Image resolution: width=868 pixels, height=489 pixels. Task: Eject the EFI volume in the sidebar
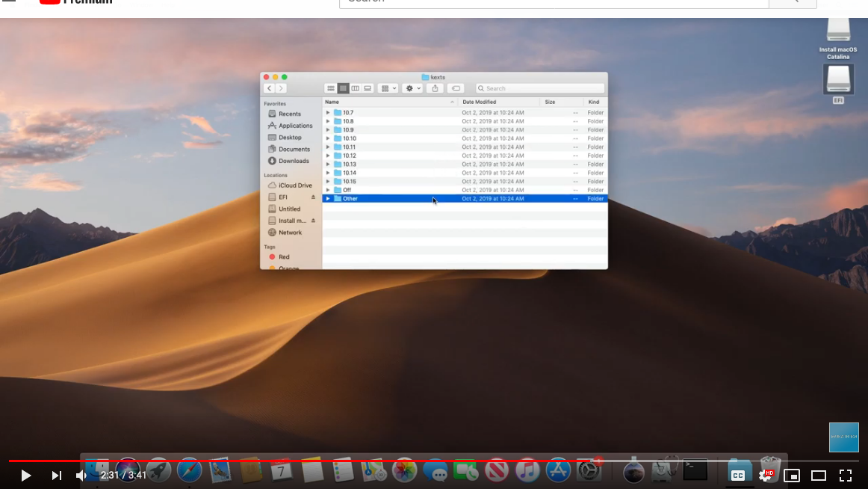(x=313, y=197)
